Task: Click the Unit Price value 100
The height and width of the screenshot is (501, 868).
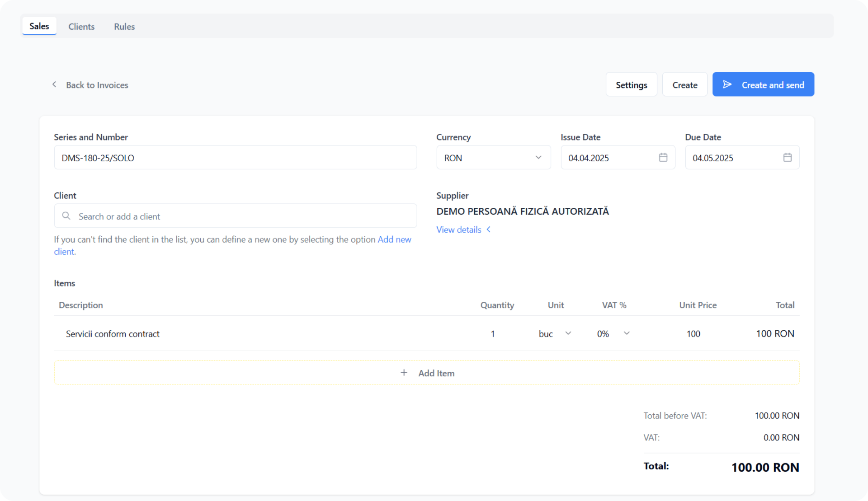Action: pos(693,334)
